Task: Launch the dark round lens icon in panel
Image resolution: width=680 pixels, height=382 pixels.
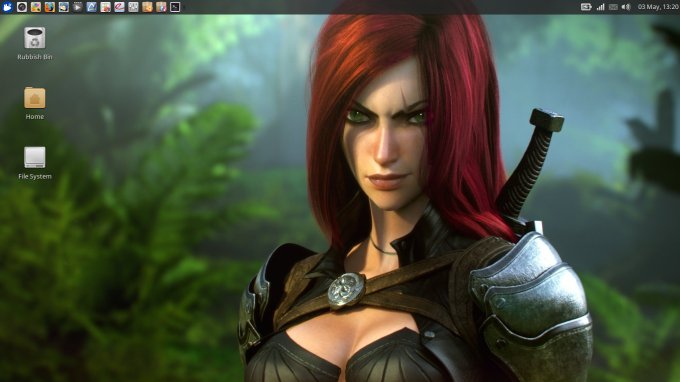Action: (22, 7)
